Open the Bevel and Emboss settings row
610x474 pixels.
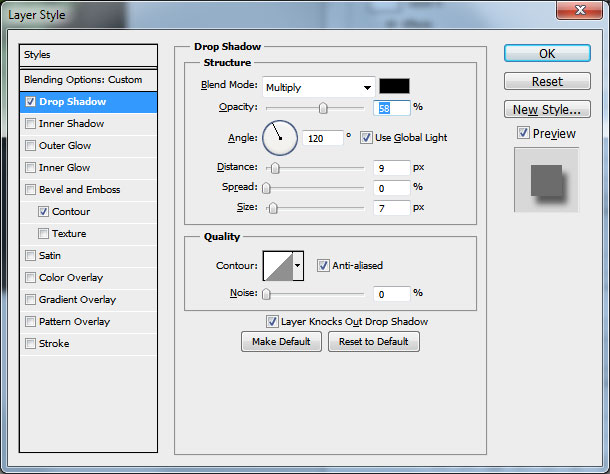point(88,190)
